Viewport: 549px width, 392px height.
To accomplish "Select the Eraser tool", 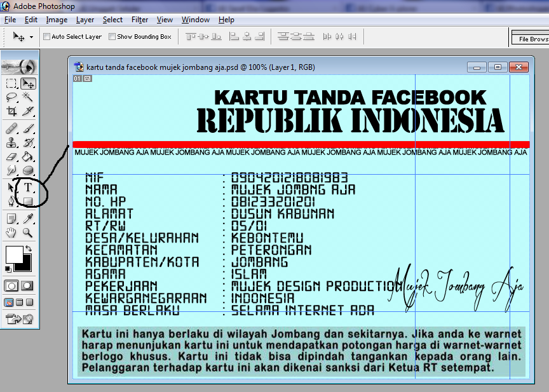I will pyautogui.click(x=11, y=156).
